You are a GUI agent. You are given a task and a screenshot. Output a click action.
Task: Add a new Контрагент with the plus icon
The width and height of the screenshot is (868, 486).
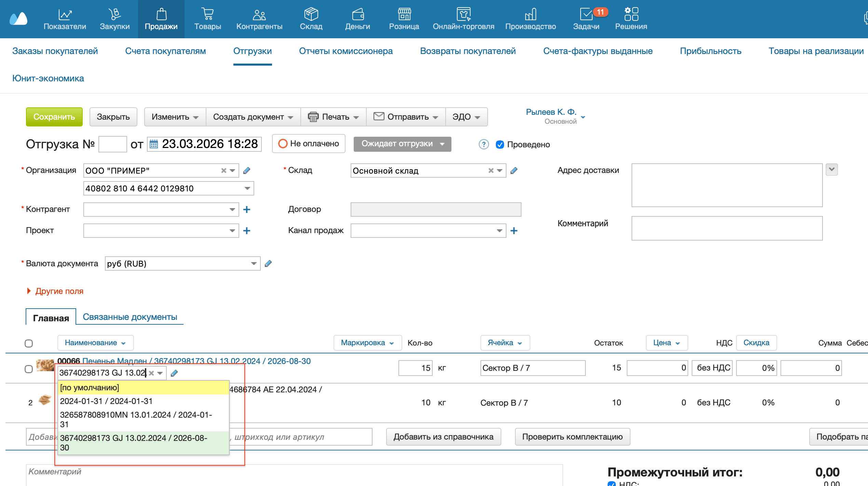pyautogui.click(x=247, y=210)
